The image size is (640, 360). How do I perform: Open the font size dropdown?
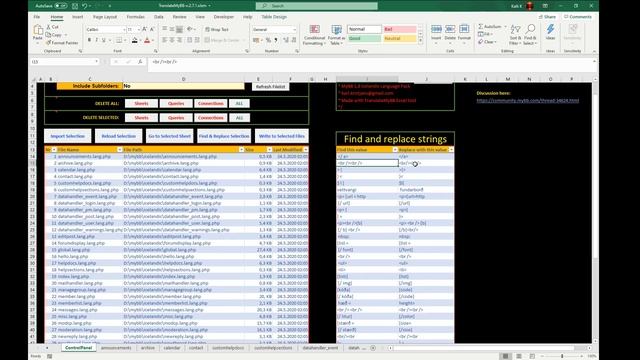click(x=139, y=29)
